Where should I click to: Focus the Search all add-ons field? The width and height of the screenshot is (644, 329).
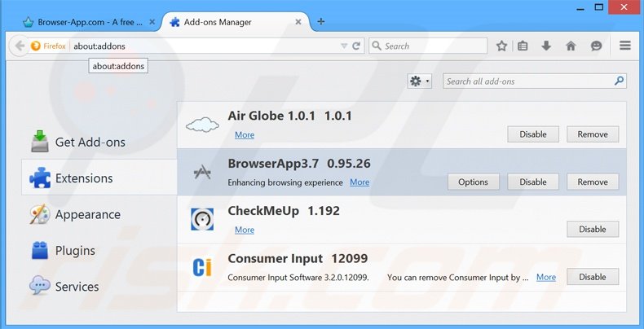pos(534,81)
